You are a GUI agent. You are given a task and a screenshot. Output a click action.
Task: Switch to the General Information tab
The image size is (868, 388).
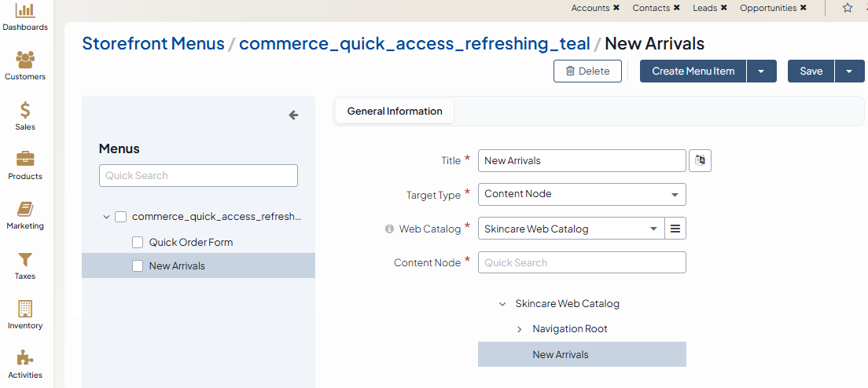pos(395,112)
